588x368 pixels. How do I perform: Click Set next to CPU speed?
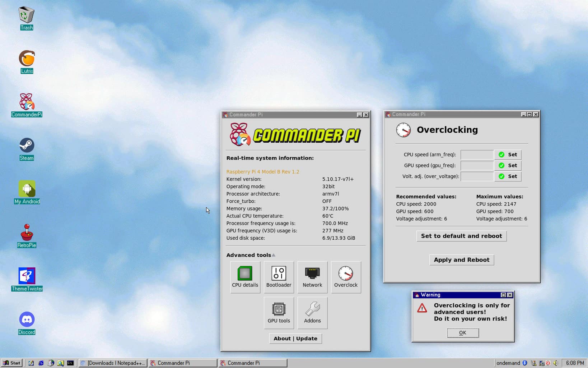point(508,155)
